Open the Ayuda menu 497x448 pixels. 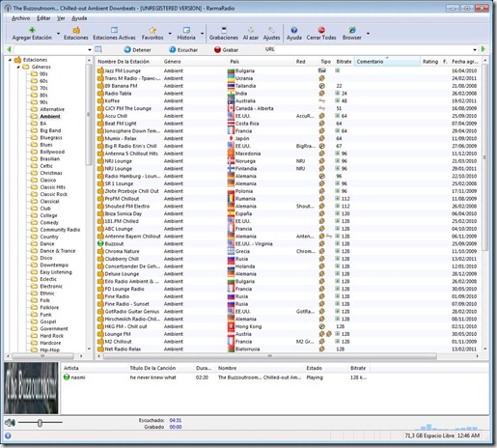[x=79, y=18]
